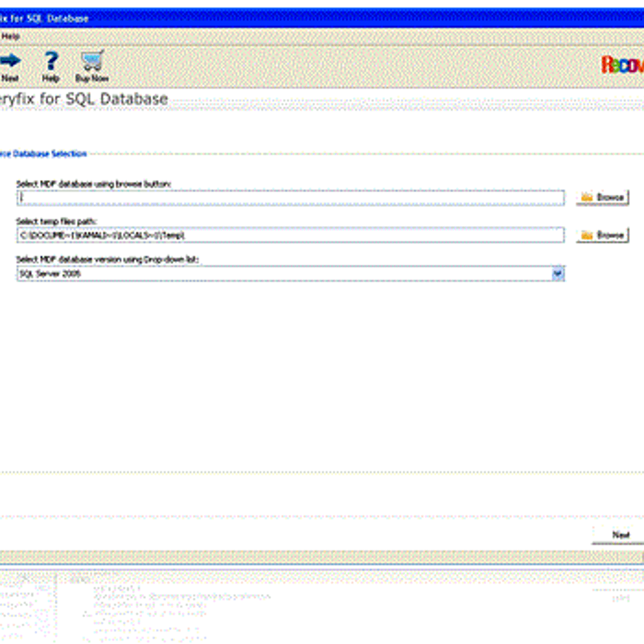The image size is (644, 644).
Task: Click the 'Buy Now' text under the cart
Action: 92,78
